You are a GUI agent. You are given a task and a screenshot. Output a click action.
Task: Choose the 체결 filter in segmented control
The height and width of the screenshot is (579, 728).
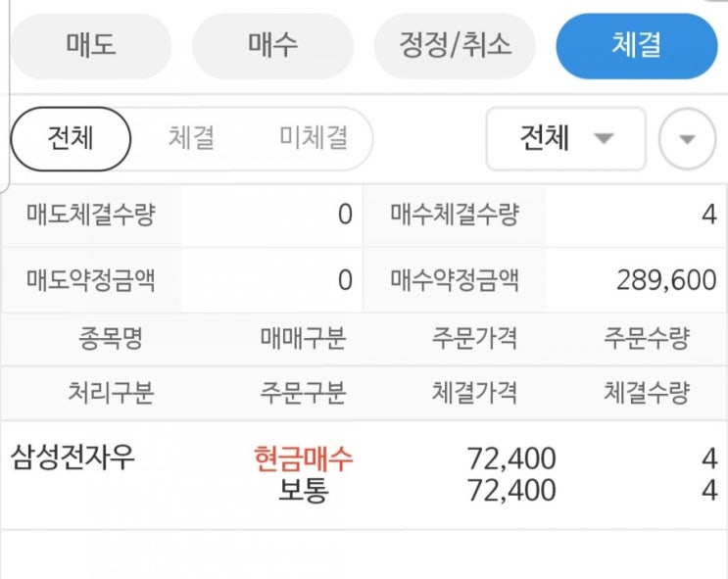click(x=191, y=138)
